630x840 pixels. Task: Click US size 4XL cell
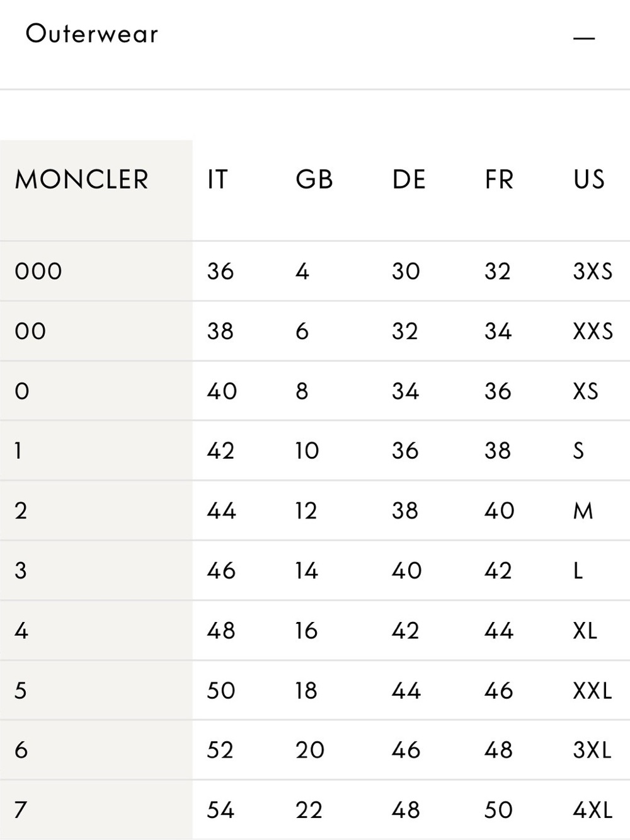(592, 810)
